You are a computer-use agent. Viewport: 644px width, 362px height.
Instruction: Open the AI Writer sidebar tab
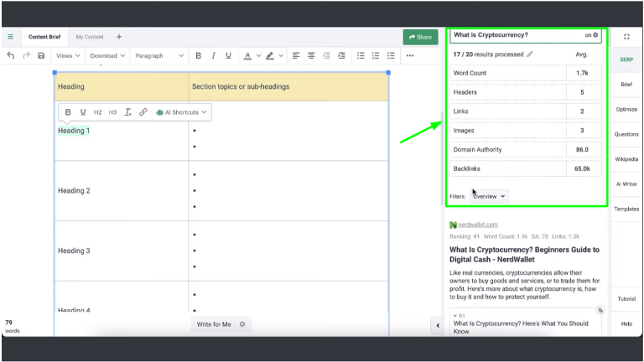[x=626, y=184]
